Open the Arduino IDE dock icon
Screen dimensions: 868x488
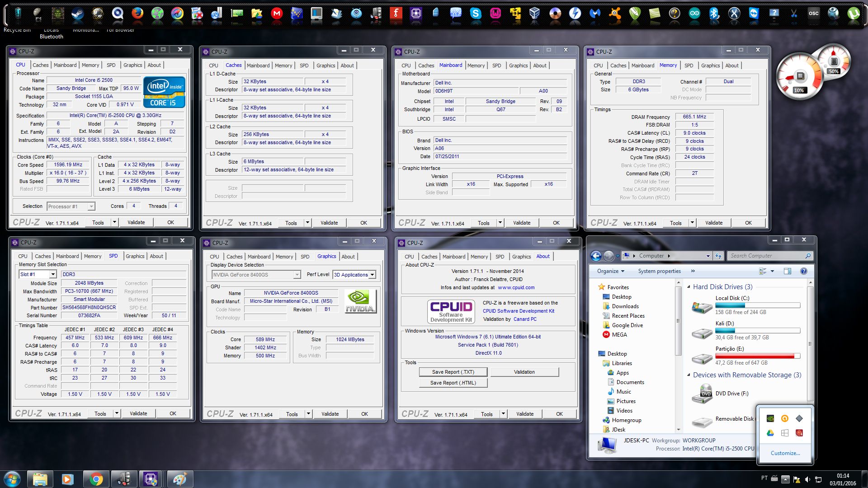[x=694, y=14]
